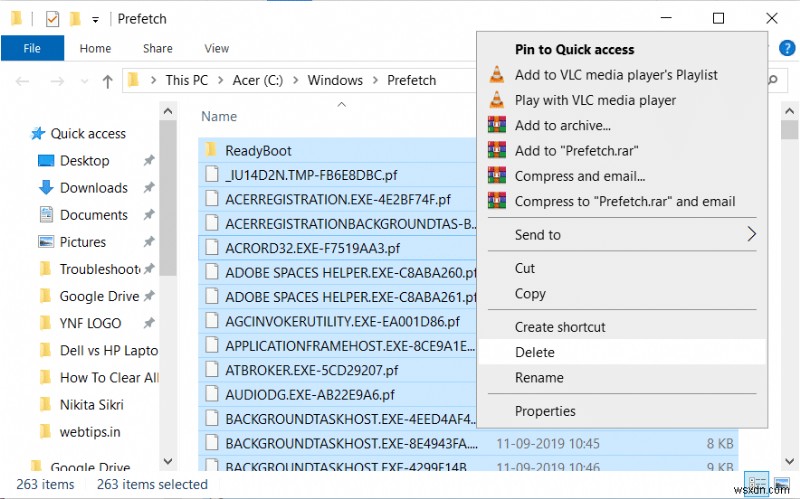
Task: Click the Quick access star icon
Action: click(38, 134)
